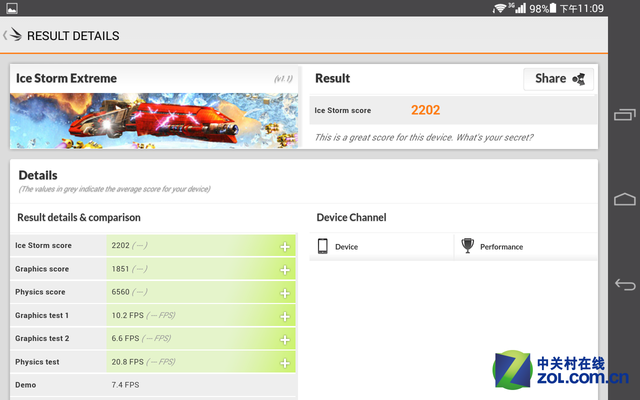The image size is (640, 400).
Task: Expand the Physics score row
Action: pyautogui.click(x=285, y=293)
